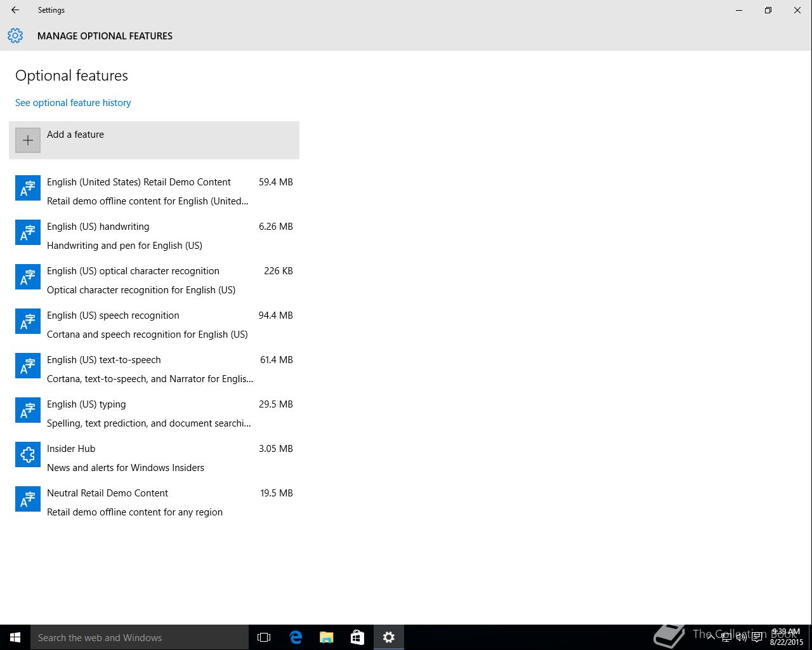Viewport: 812px width, 650px height.
Task: Click 'News and alerts for Windows Insiders' text
Action: [126, 468]
